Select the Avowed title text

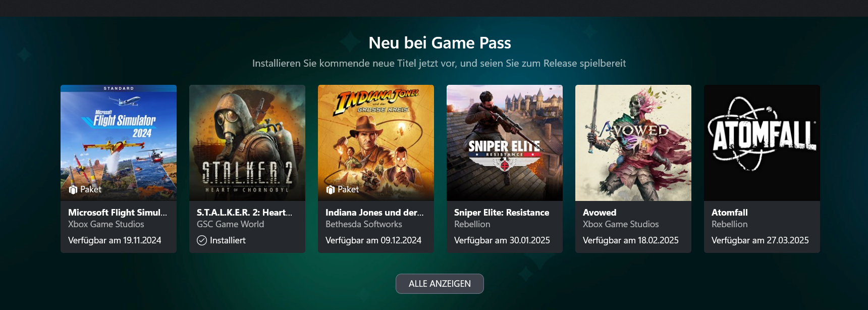tap(600, 213)
